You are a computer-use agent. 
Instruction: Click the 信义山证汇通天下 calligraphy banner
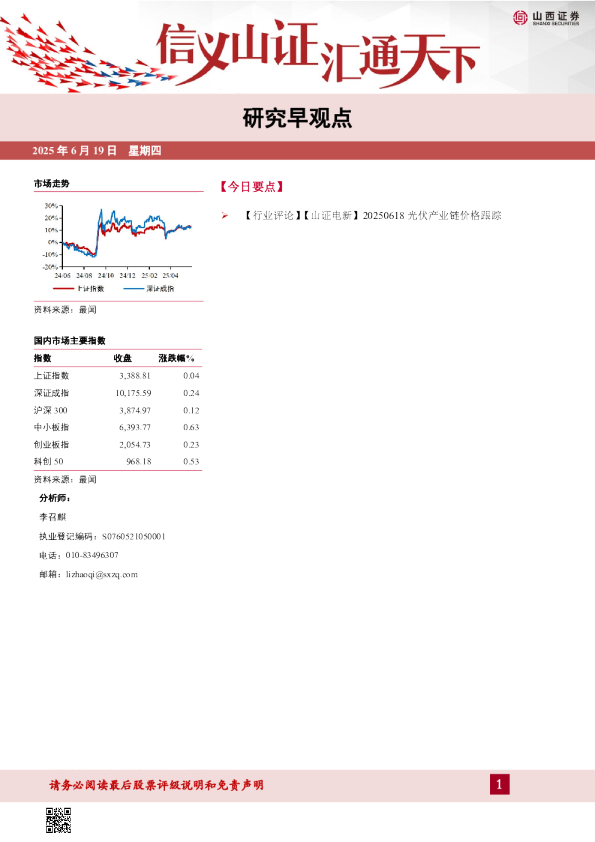pyautogui.click(x=317, y=53)
